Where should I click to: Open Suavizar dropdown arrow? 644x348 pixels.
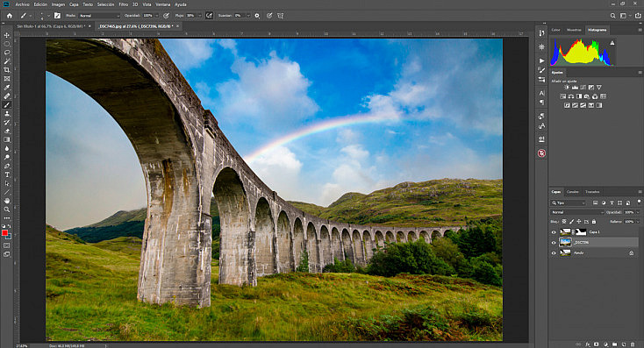tap(248, 16)
